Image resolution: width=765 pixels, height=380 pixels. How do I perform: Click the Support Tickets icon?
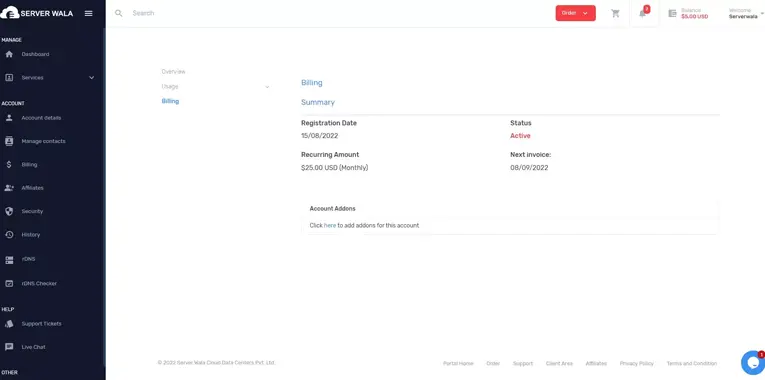9,323
